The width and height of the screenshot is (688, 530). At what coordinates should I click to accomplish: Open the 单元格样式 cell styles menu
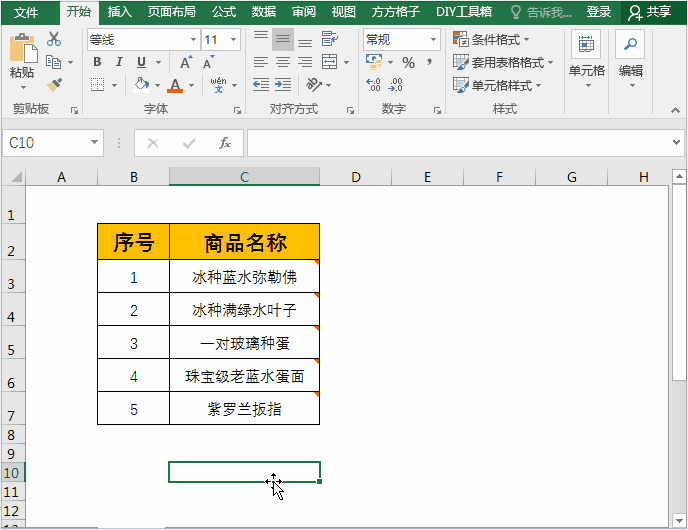point(498,85)
